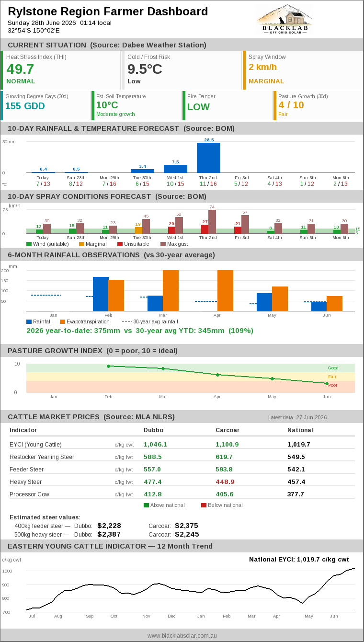Click the red Below national legend swatch
This screenshot has height=642, width=364.
204,505
